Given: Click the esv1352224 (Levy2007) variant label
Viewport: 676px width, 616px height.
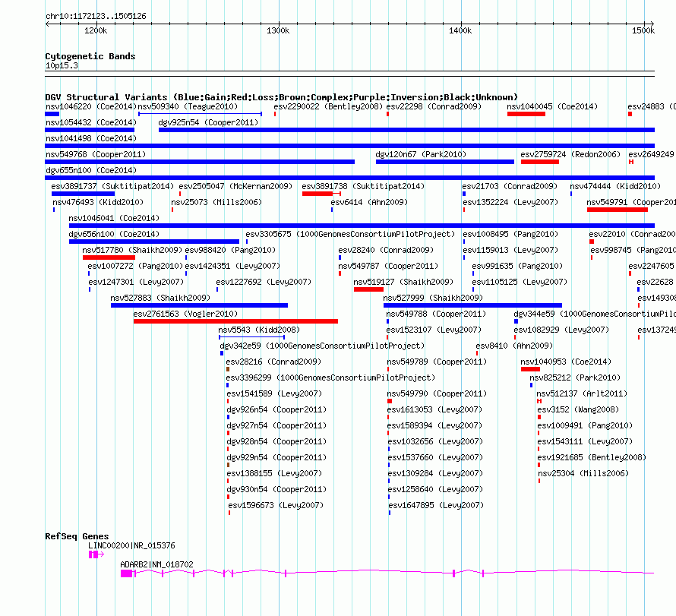Looking at the screenshot, I should pos(510,202).
